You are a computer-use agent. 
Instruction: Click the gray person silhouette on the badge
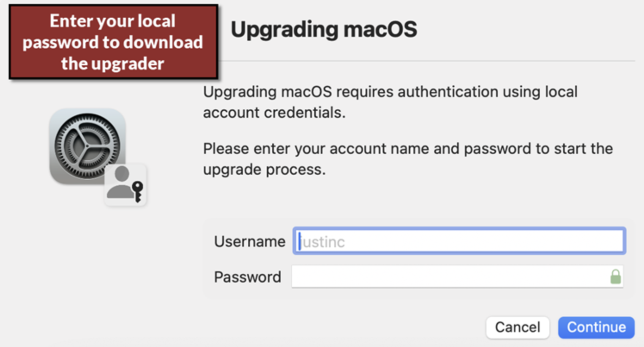pos(120,182)
